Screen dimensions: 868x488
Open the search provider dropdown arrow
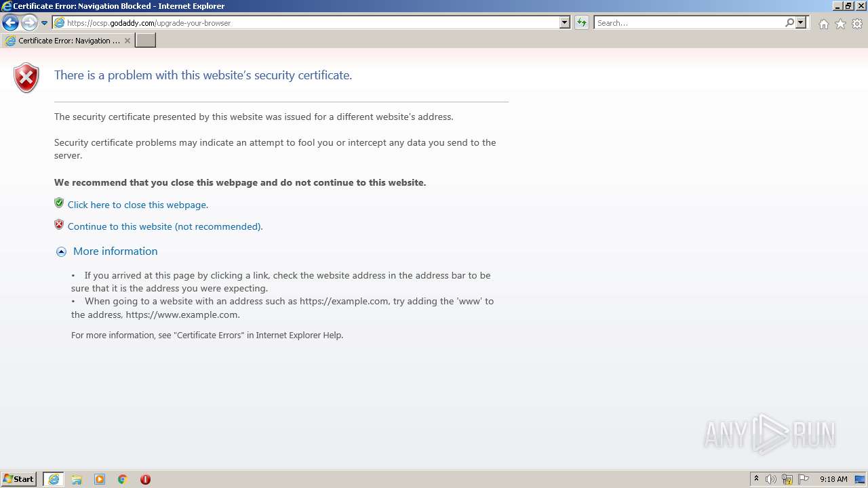[x=801, y=23]
